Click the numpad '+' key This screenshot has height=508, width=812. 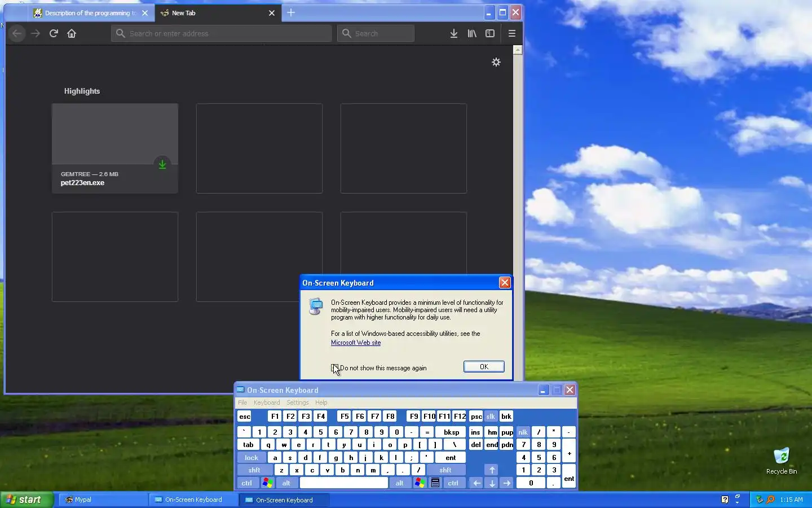[x=569, y=452]
